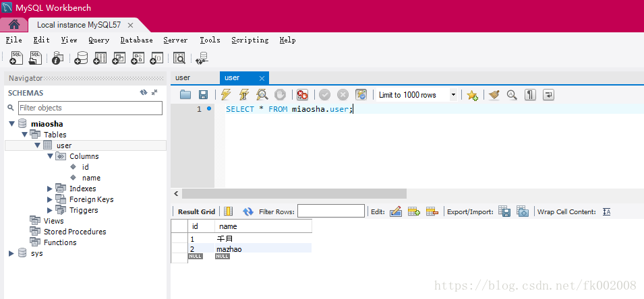This screenshot has height=299, width=644.
Task: Edit current row pencil icon
Action: click(395, 211)
